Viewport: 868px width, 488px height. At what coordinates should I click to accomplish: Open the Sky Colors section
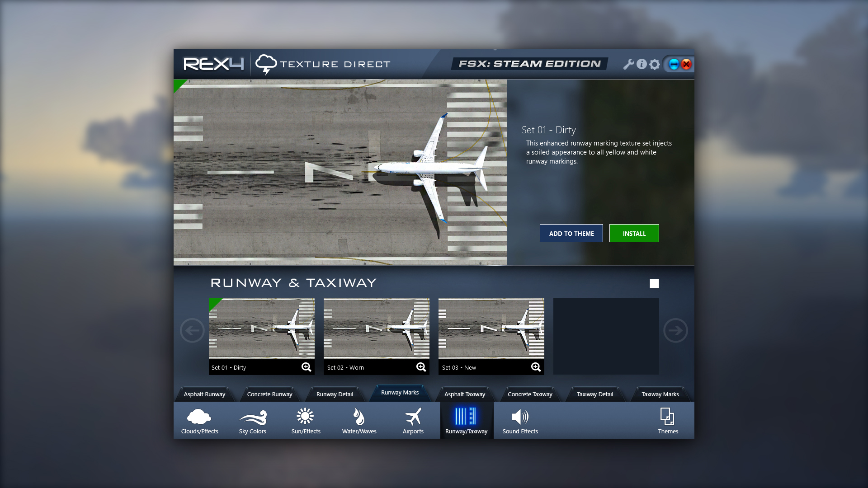coord(253,420)
